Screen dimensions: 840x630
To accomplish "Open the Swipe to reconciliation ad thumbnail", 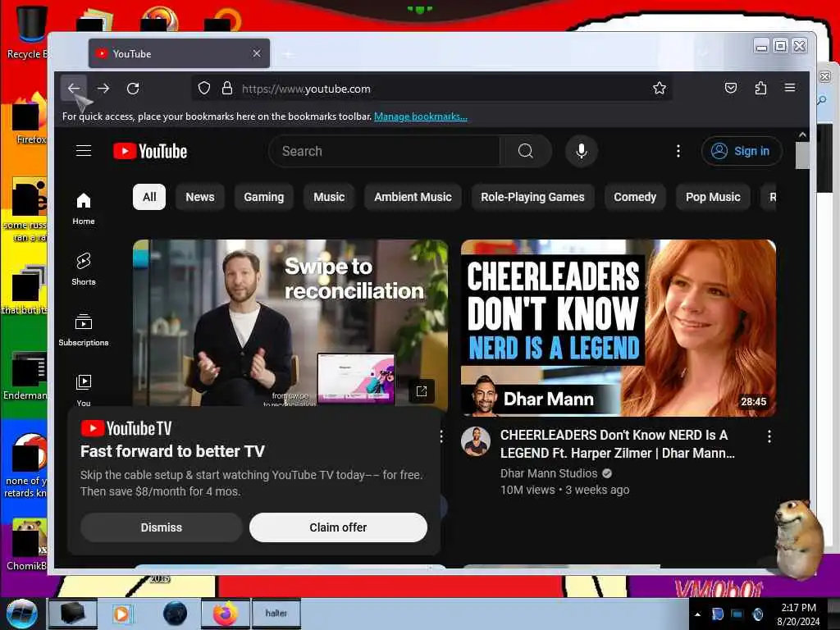I will (290, 323).
